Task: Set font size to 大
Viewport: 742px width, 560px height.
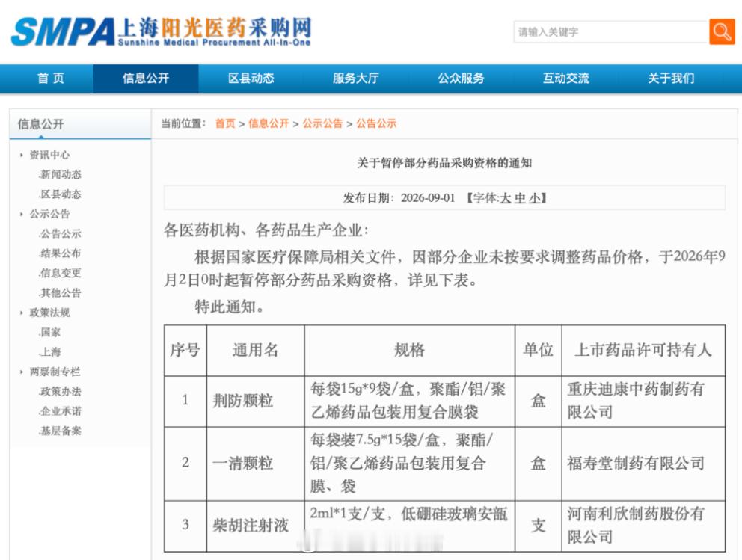Action: point(506,198)
